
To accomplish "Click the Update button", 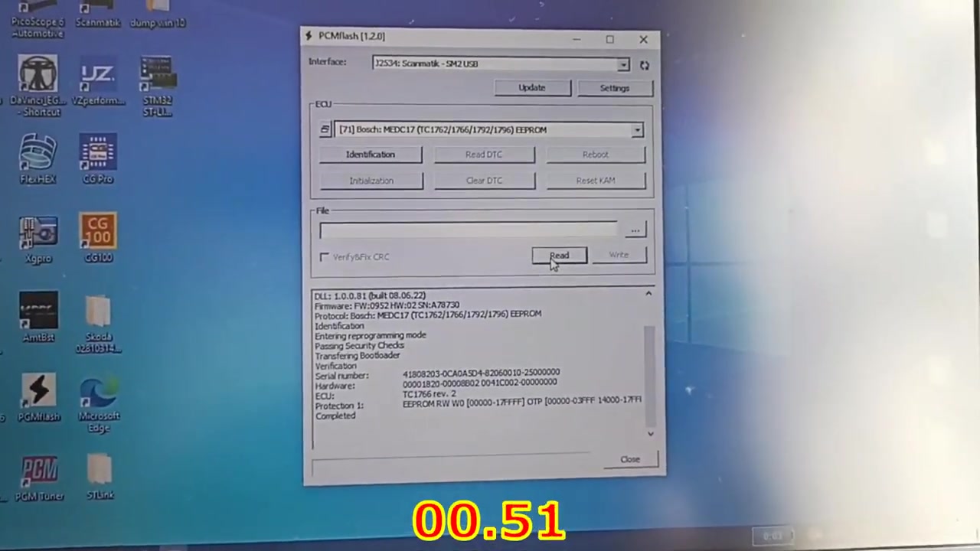I will (x=532, y=87).
